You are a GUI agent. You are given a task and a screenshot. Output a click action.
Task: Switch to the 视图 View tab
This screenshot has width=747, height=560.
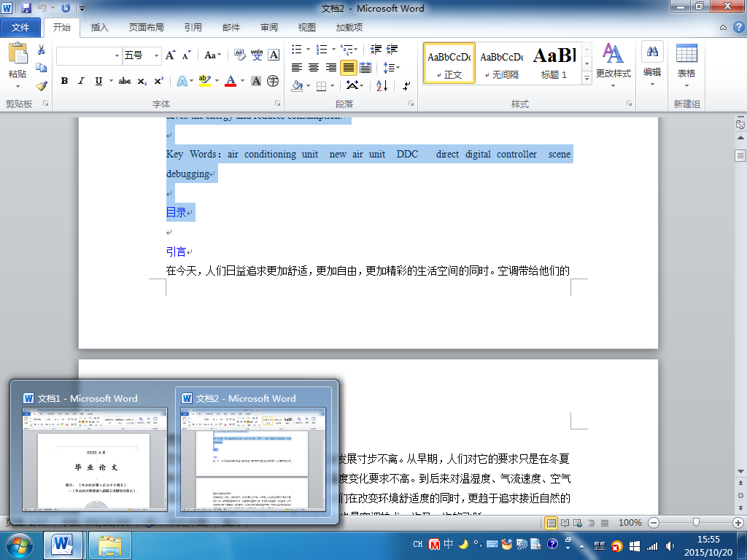pos(307,28)
